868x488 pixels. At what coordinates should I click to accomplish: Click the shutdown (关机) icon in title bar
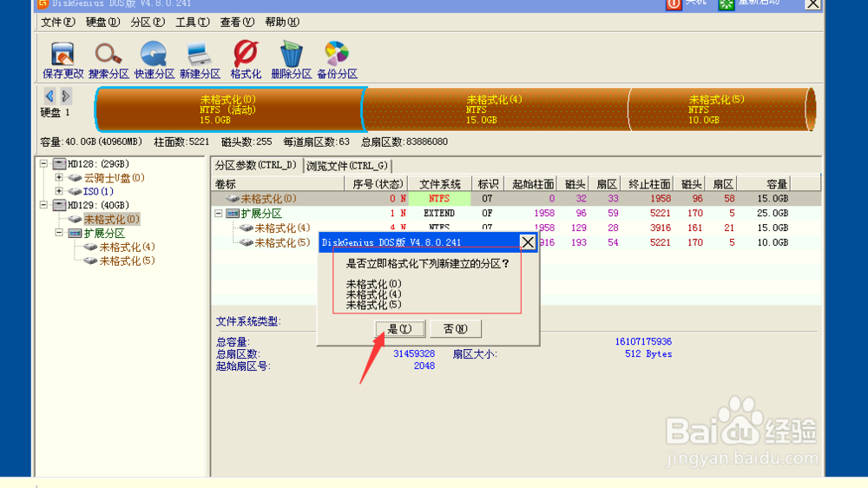[674, 3]
